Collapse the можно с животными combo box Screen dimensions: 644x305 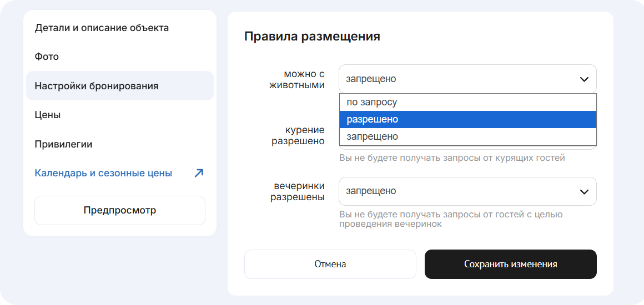pyautogui.click(x=461, y=79)
